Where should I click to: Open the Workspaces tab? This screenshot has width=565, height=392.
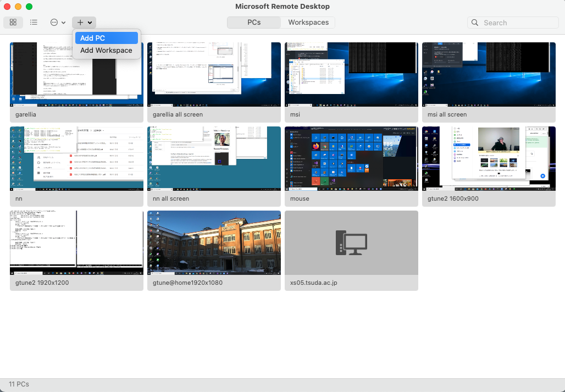(x=308, y=23)
